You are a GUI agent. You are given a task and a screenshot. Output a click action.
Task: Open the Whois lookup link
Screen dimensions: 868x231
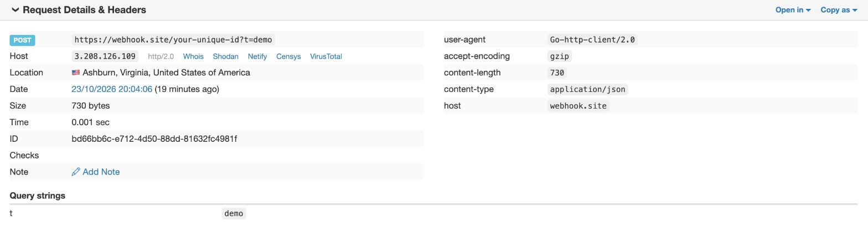tap(193, 57)
